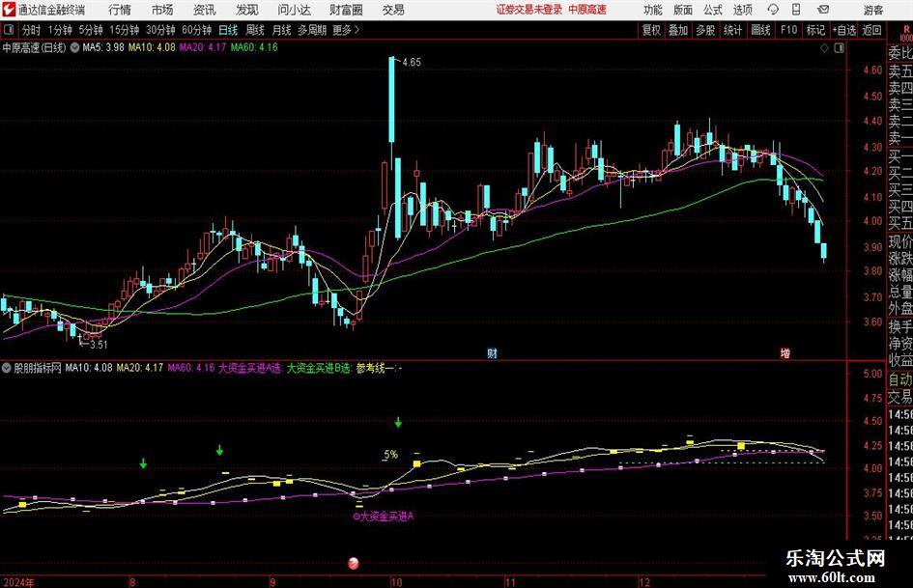This screenshot has width=913, height=588.
Task: Click the 大资金买进A signal text in the sub-chart
Action: pos(384,516)
